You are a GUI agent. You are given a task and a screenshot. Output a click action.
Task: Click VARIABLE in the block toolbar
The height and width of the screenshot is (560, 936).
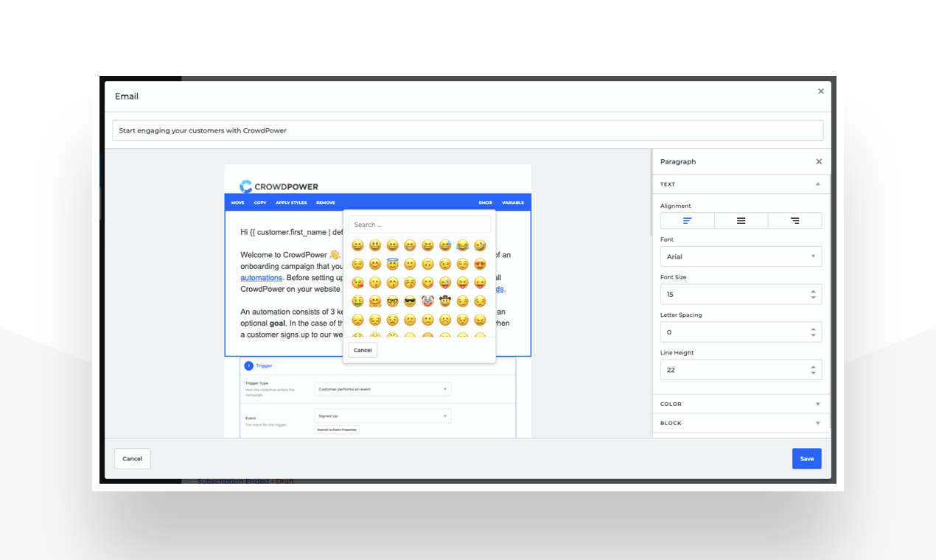coord(513,203)
